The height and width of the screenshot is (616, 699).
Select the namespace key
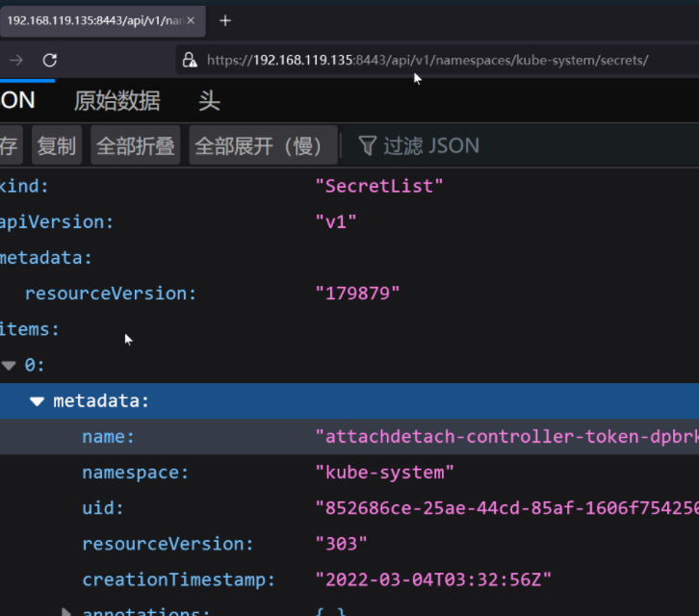tap(136, 473)
